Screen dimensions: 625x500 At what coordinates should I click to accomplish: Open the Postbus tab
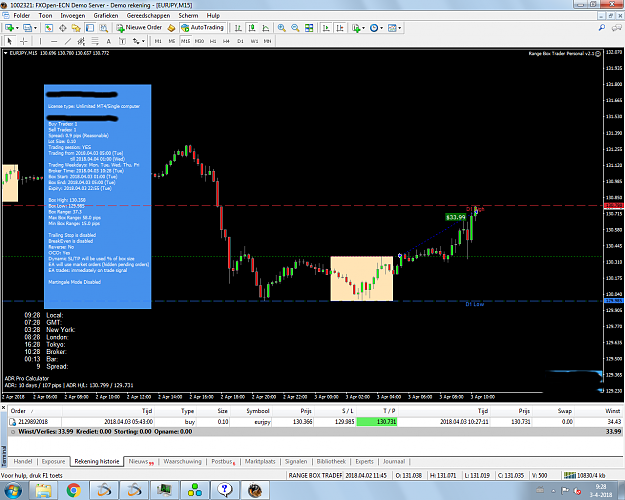tap(223, 461)
